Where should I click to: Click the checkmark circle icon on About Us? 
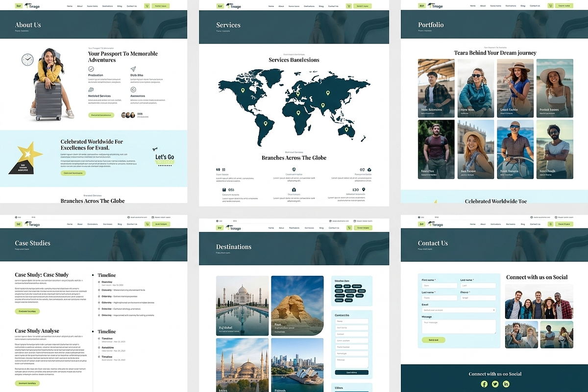(91, 69)
